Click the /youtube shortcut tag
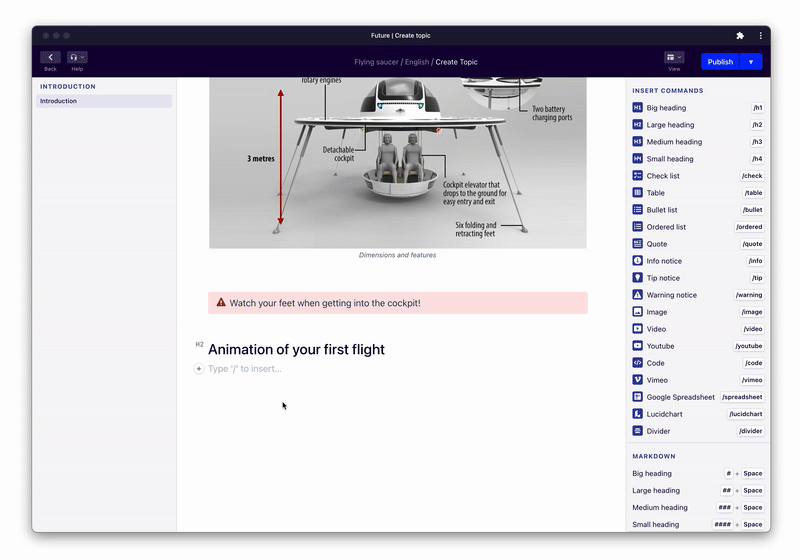 point(748,346)
